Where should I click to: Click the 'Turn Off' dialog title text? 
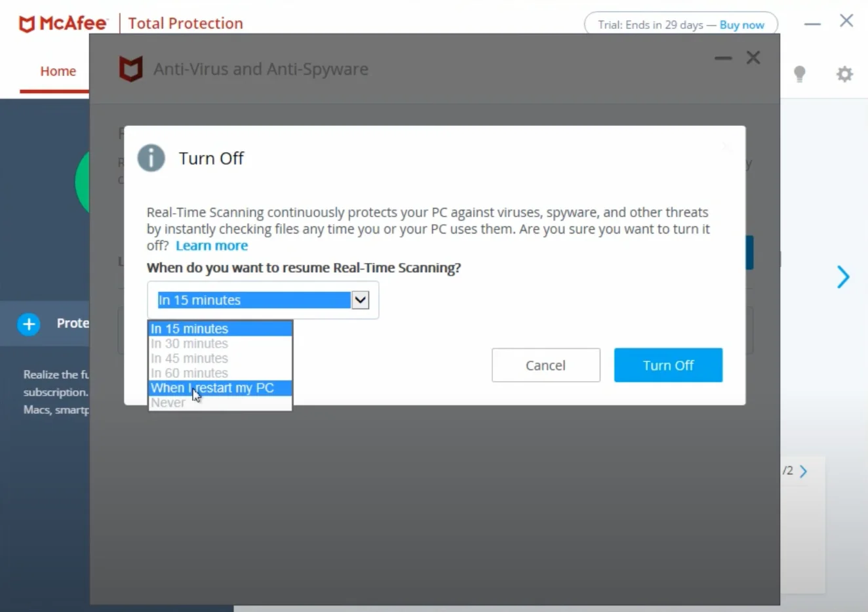point(211,158)
